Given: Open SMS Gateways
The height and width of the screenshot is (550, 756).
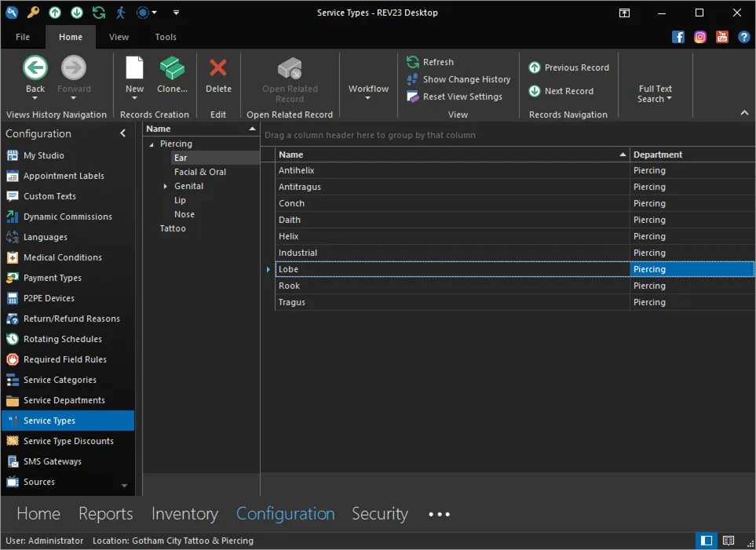Looking at the screenshot, I should pyautogui.click(x=68, y=461).
